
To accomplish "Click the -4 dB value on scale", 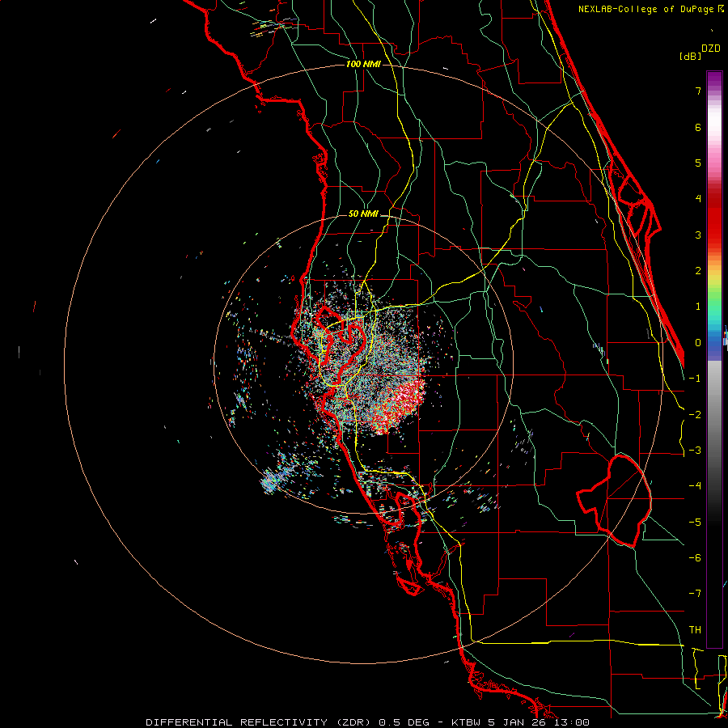I will (x=695, y=486).
